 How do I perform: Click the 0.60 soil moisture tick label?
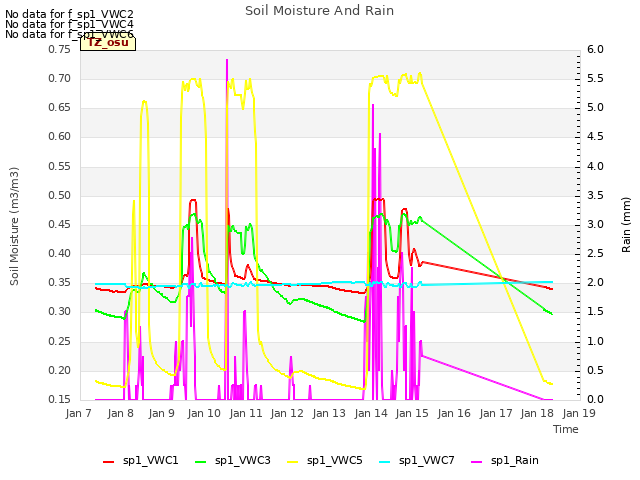pos(60,137)
